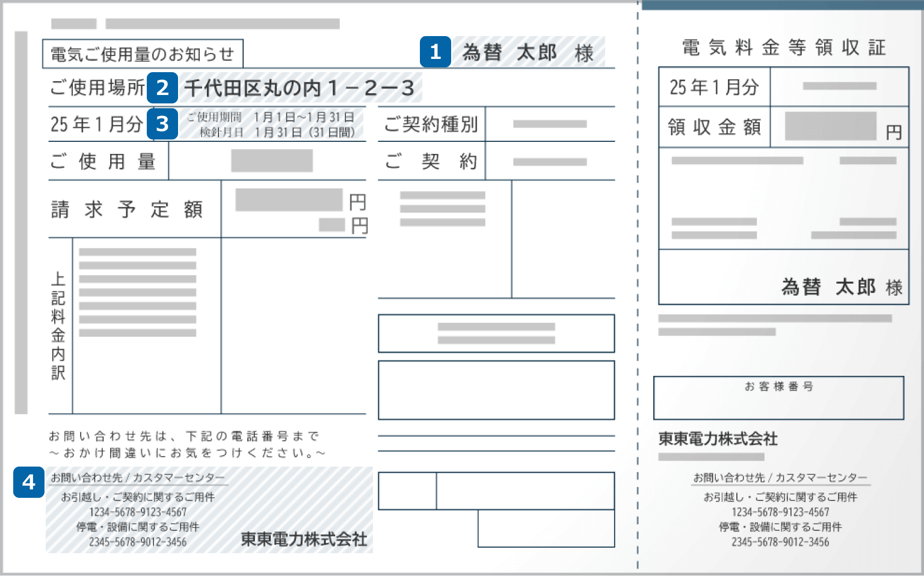Click 東東電力株式会社 in the receipt stub

(x=718, y=439)
